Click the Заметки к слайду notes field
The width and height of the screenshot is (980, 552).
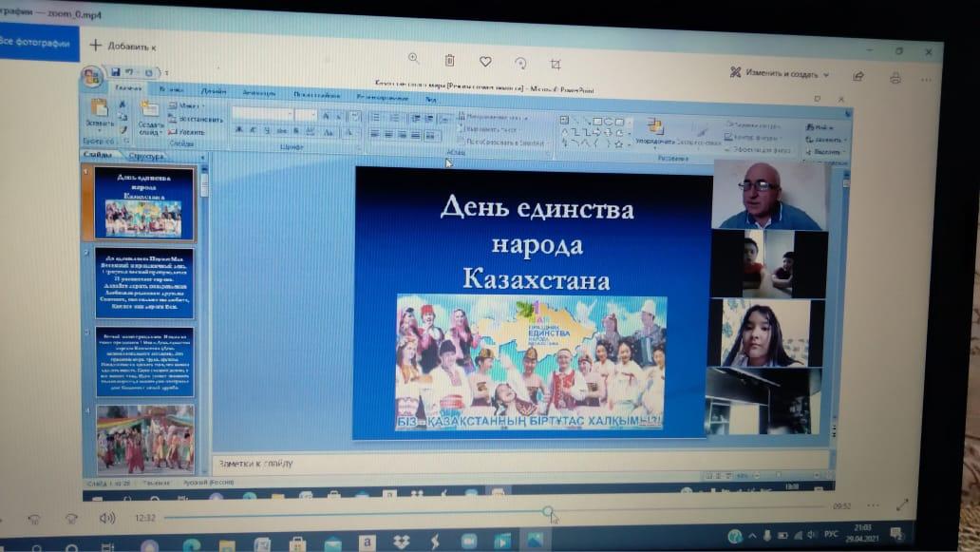point(520,465)
